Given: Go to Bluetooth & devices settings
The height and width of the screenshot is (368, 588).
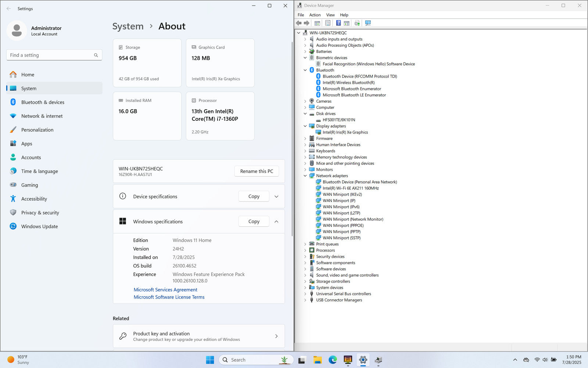Looking at the screenshot, I should [x=43, y=102].
